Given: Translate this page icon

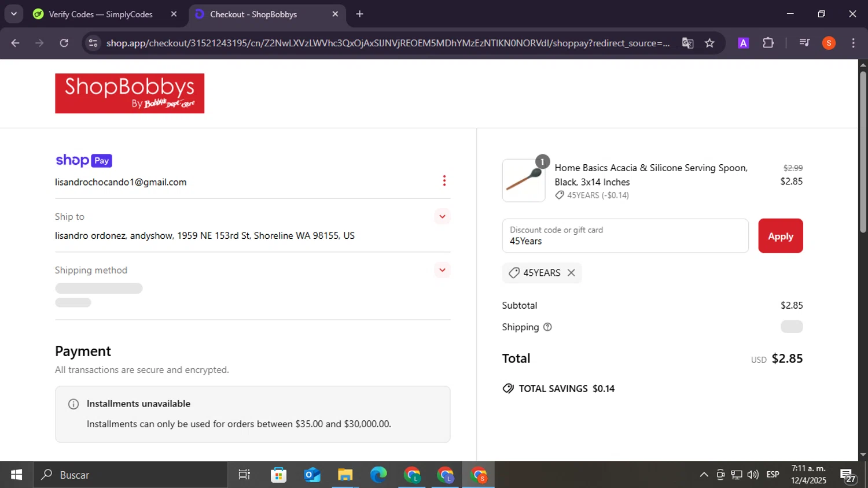Looking at the screenshot, I should [x=687, y=43].
